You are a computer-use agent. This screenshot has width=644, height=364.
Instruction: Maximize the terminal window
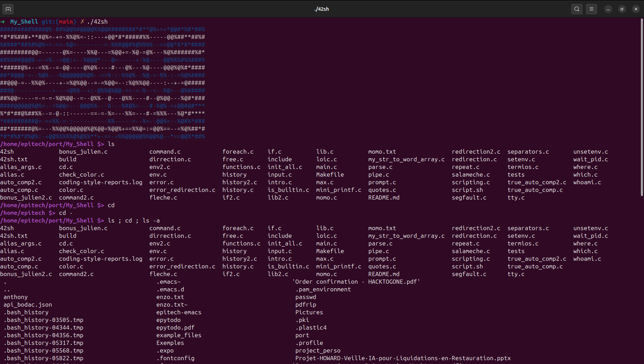pyautogui.click(x=622, y=9)
